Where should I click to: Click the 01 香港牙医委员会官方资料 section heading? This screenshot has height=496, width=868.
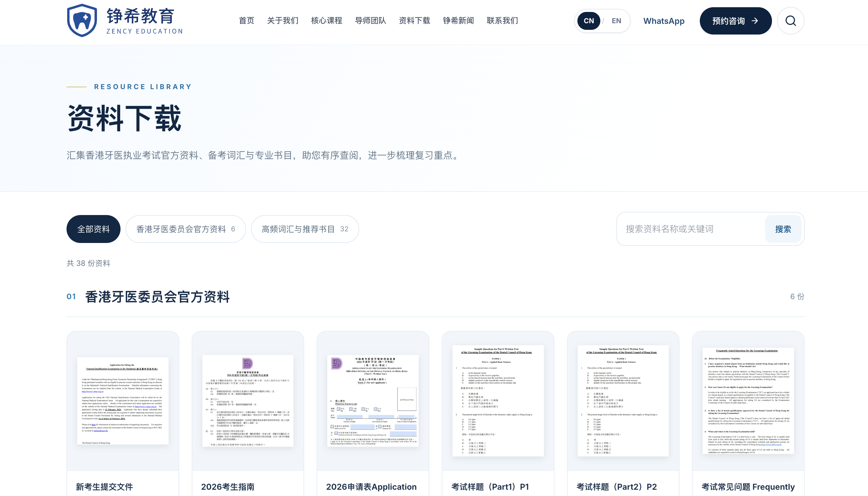[x=148, y=296]
